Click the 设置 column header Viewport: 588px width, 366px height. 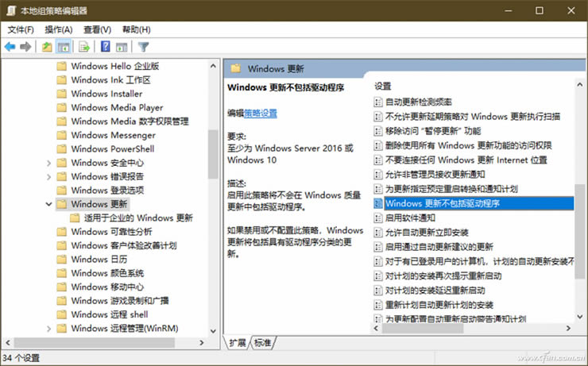click(383, 87)
